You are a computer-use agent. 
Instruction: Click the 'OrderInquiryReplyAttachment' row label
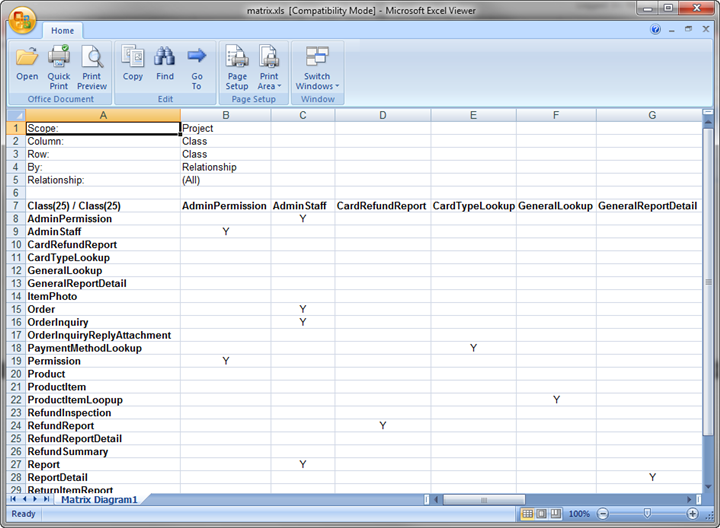103,335
